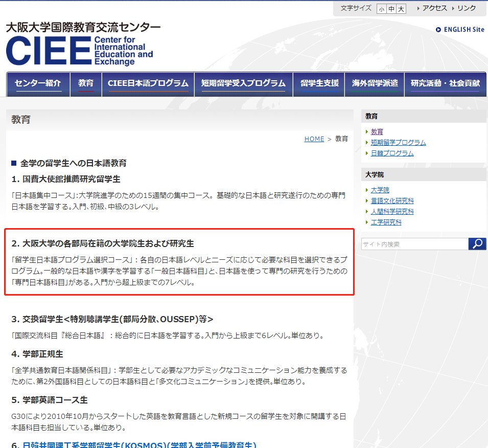The width and height of the screenshot is (488, 448).
Task: Click the 教育 page title
Action: click(x=21, y=120)
